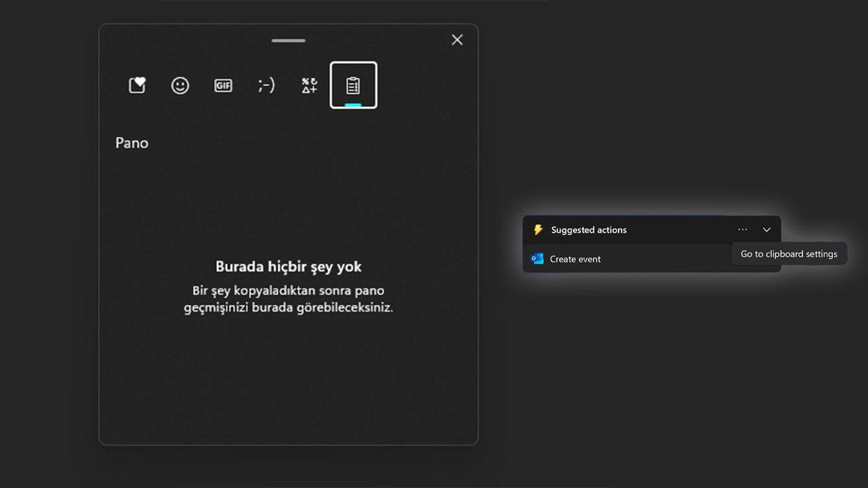The height and width of the screenshot is (488, 868).
Task: Click the "Burada hiçbir şey yok" message area
Action: coord(288,267)
